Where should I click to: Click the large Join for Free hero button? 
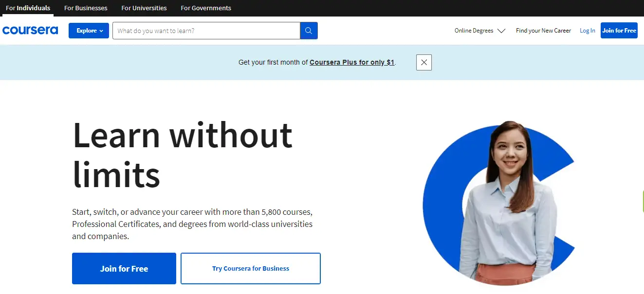tap(124, 268)
